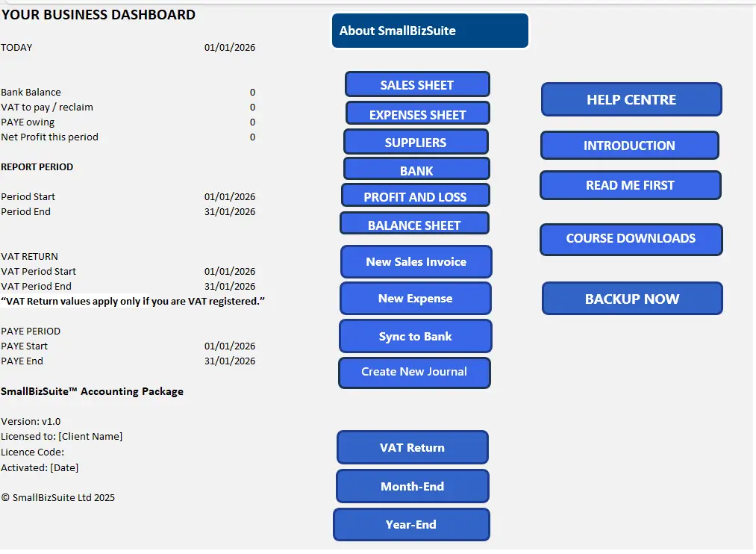Image resolution: width=756 pixels, height=554 pixels.
Task: Open the Sales Sheet
Action: tap(416, 84)
